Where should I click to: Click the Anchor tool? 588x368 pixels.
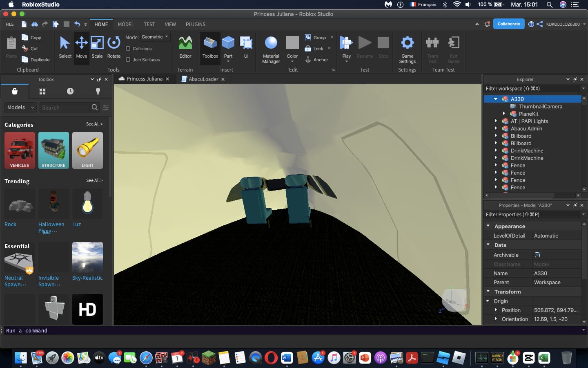tap(317, 60)
